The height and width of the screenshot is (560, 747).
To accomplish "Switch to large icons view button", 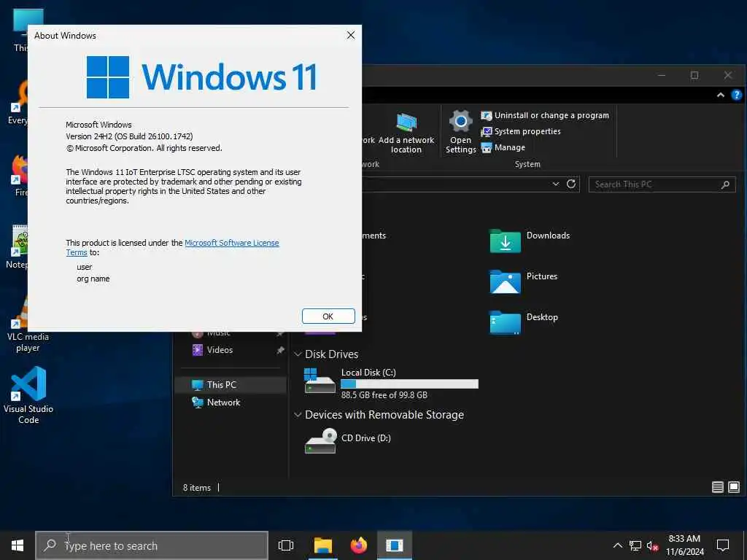I will coord(734,486).
